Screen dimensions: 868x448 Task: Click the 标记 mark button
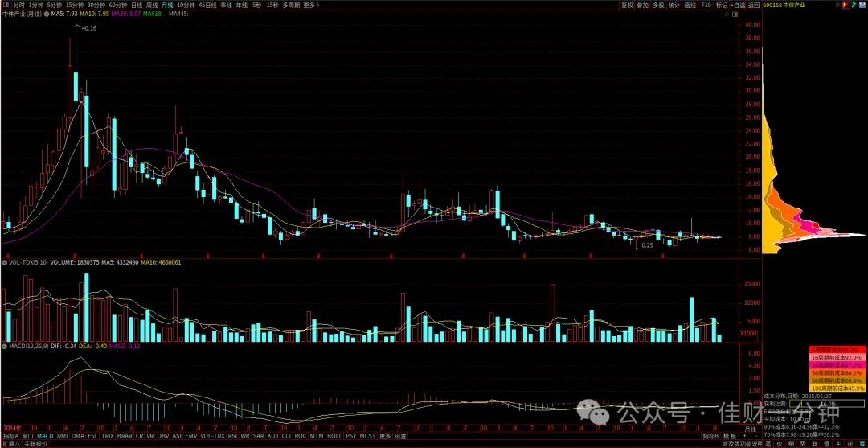click(x=722, y=5)
